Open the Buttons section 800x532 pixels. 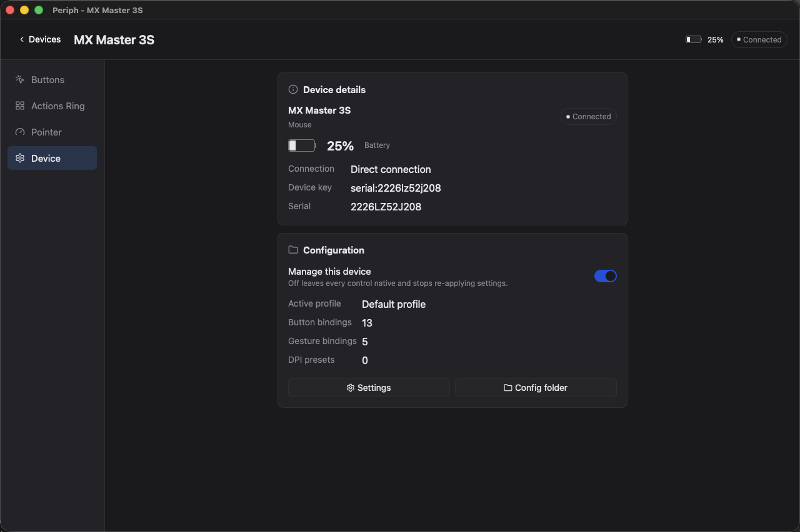click(x=52, y=80)
